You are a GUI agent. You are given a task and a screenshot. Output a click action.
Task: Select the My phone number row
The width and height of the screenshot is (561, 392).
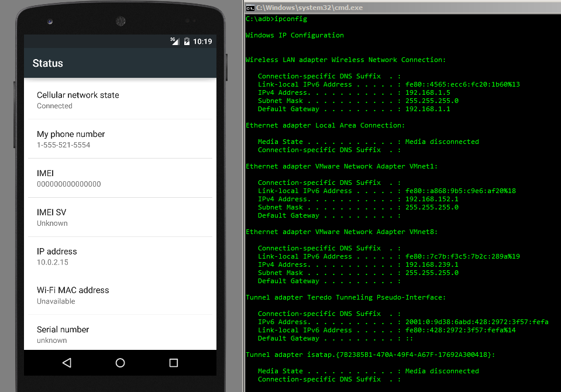coord(121,139)
